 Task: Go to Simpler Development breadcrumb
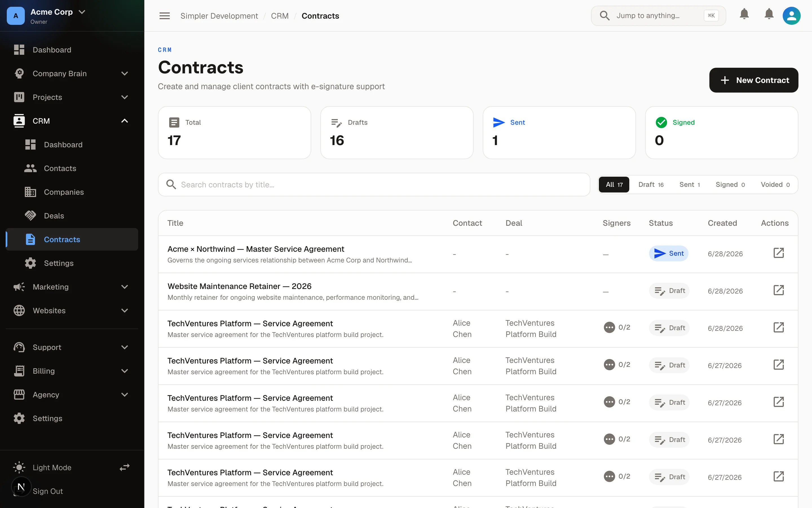(x=219, y=16)
